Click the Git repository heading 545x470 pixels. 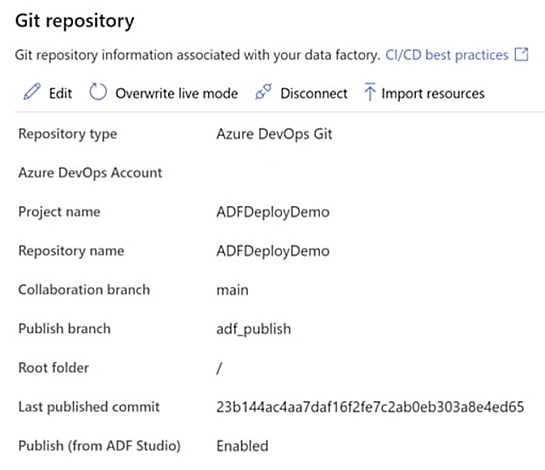[75, 21]
